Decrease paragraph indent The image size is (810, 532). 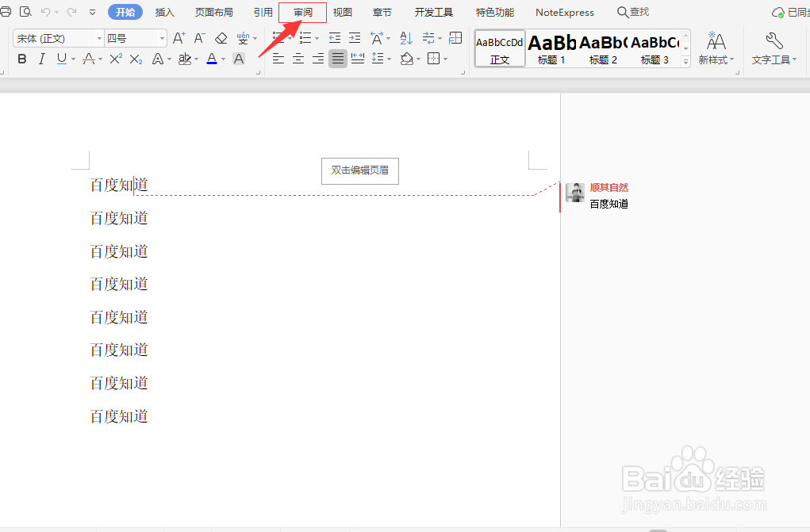tap(335, 38)
